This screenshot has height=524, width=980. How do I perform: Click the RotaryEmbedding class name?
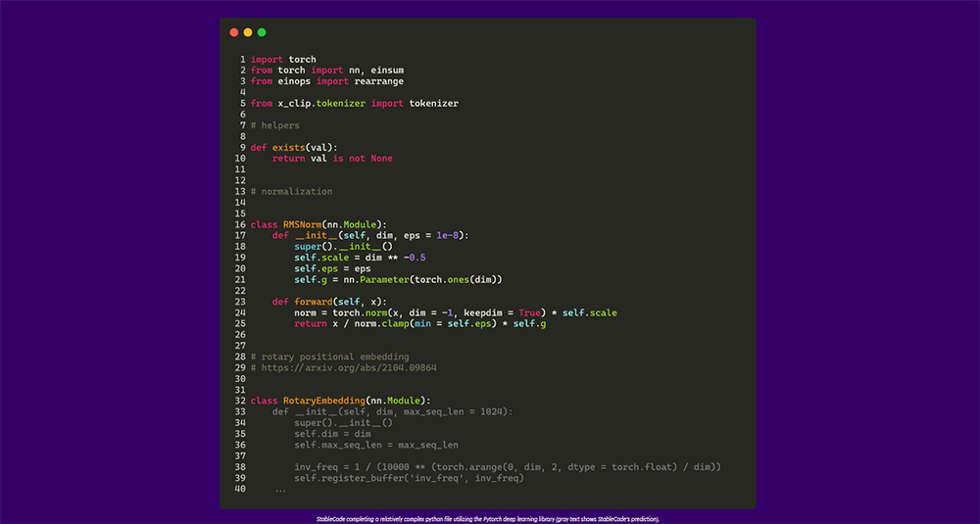tap(322, 401)
